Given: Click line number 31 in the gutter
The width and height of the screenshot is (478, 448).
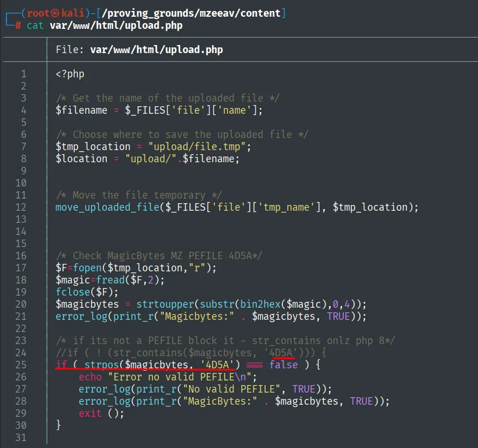Looking at the screenshot, I should click(x=21, y=438).
